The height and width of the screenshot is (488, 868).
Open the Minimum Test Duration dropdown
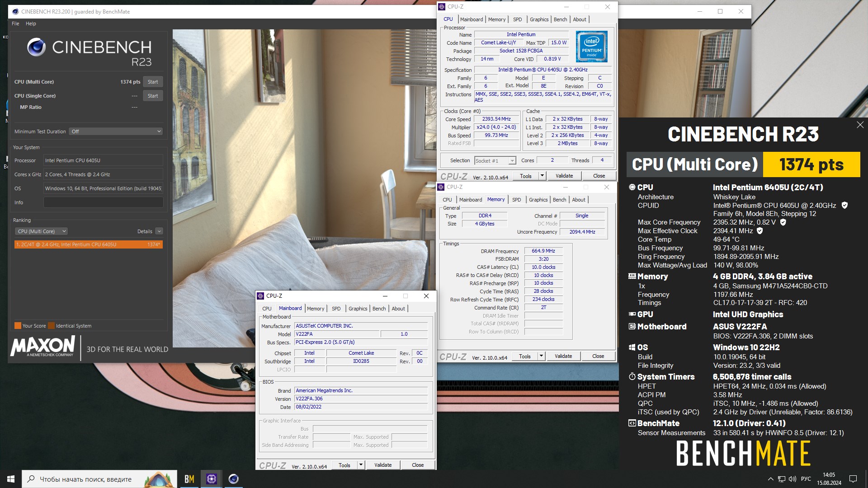point(116,131)
